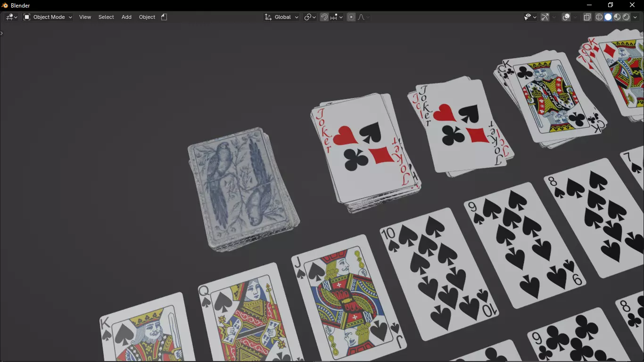Switch to material preview shading
The width and height of the screenshot is (644, 362).
click(x=617, y=17)
